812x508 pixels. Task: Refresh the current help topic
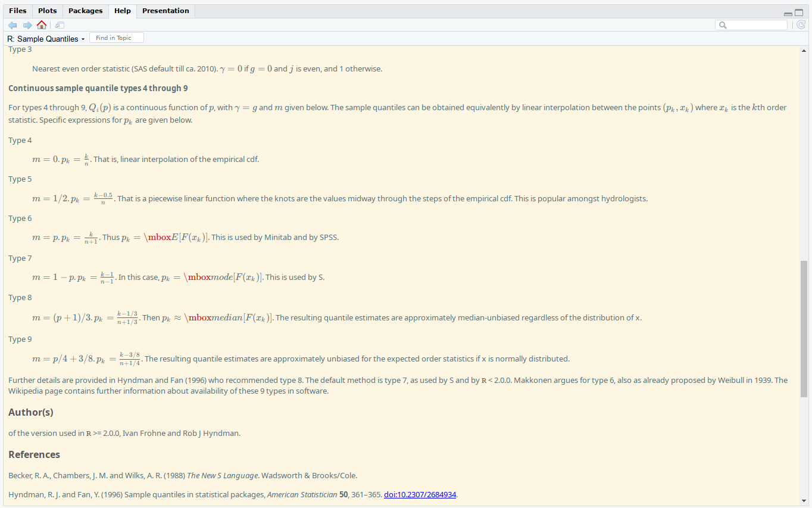[801, 24]
